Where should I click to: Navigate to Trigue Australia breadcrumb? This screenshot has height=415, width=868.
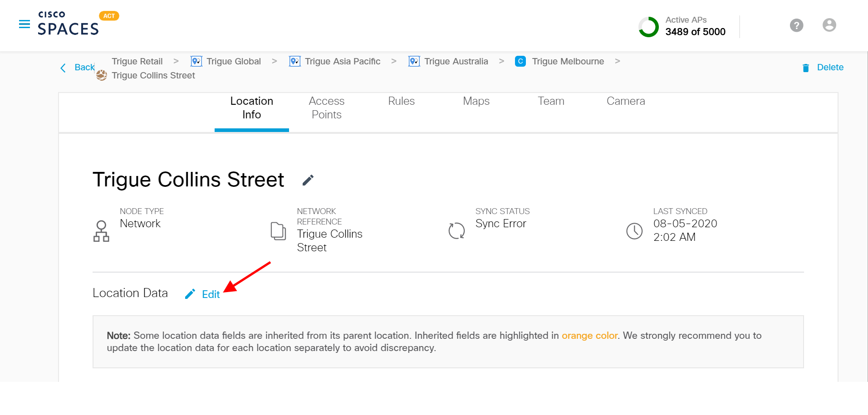[456, 61]
